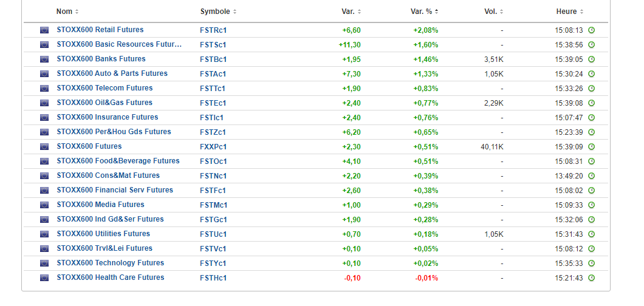Click the clock icon in the Telecom Futures row

tap(591, 88)
